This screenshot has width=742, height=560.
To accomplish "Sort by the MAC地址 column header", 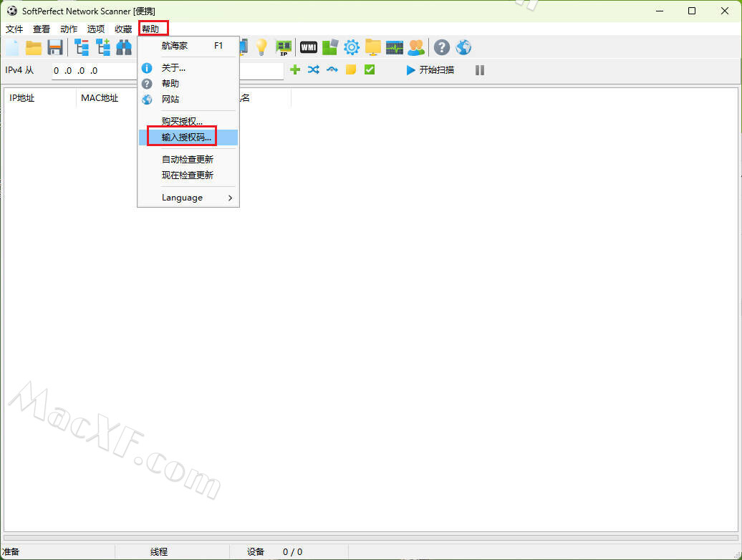I will click(x=107, y=98).
